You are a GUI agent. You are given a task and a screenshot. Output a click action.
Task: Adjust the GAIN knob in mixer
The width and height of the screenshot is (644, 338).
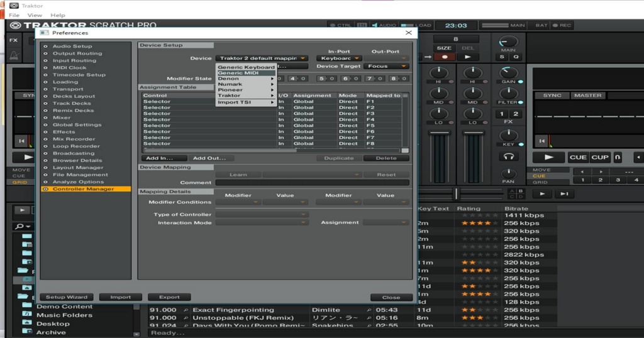click(508, 73)
